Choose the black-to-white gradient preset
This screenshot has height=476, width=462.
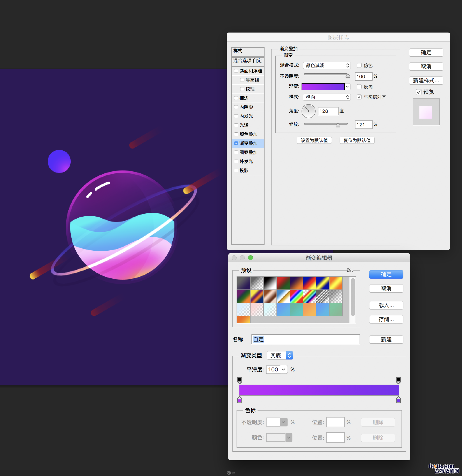[x=270, y=283]
